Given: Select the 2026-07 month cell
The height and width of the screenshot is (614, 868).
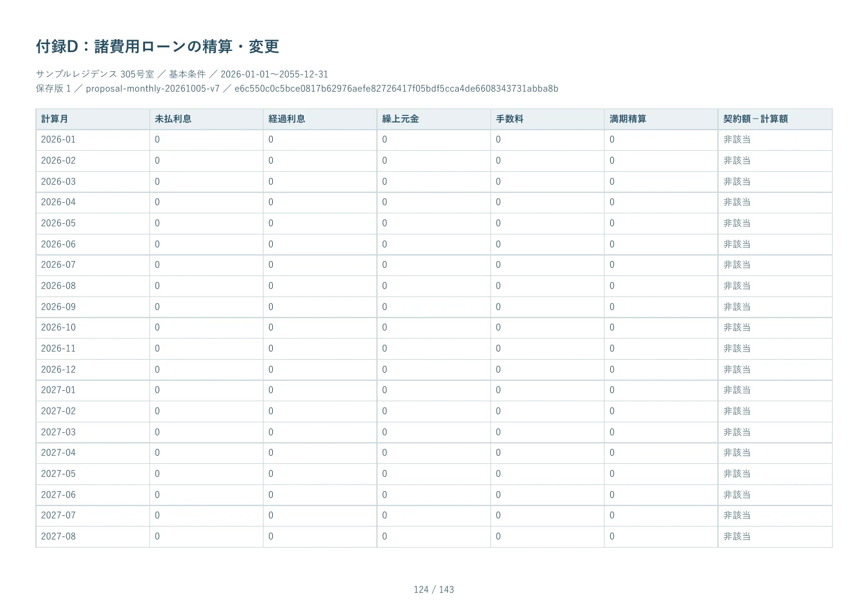Looking at the screenshot, I should [92, 265].
